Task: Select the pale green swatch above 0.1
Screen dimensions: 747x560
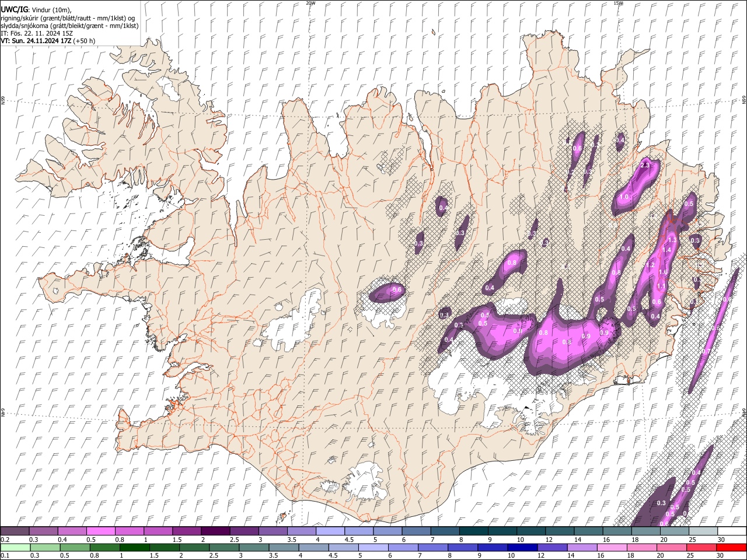Action: click(x=15, y=548)
